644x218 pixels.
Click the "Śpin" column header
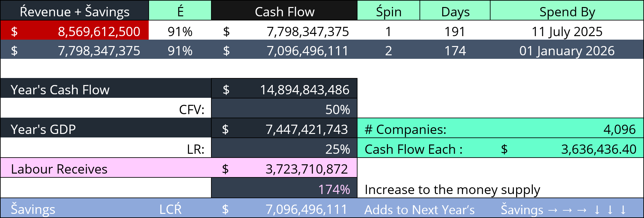pyautogui.click(x=388, y=12)
